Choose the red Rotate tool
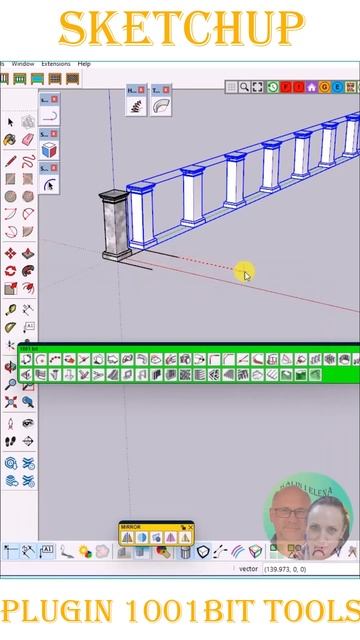 pos(10,271)
